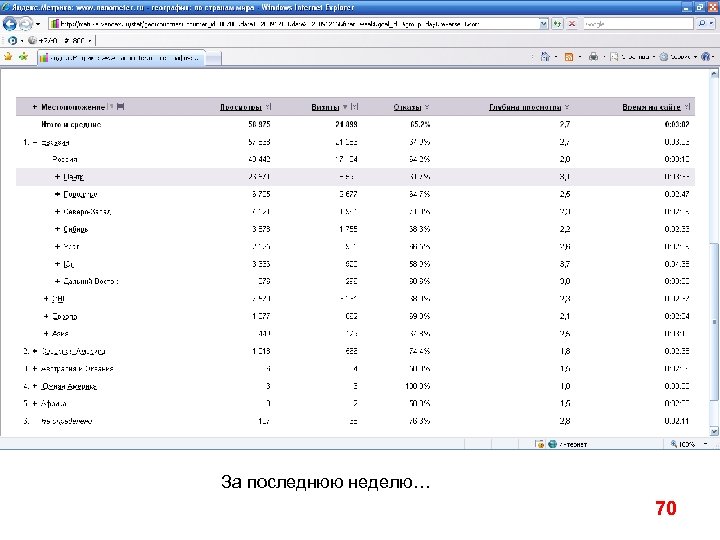
Task: Click the total views value 58 975
Action: 259,124
